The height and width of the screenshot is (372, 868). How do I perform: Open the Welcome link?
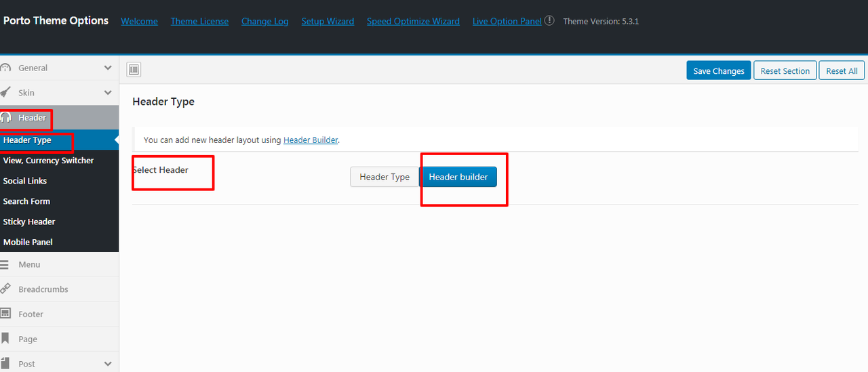[x=139, y=21]
